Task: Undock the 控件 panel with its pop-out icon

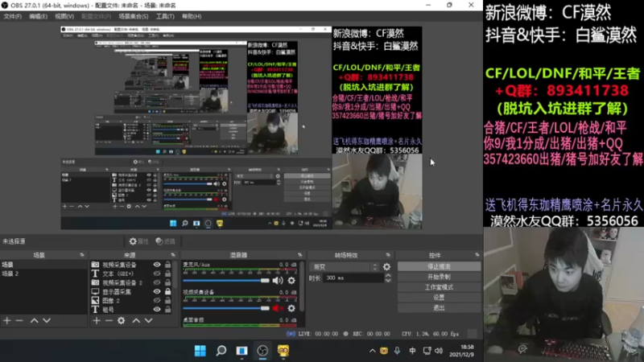Action: tap(477, 255)
